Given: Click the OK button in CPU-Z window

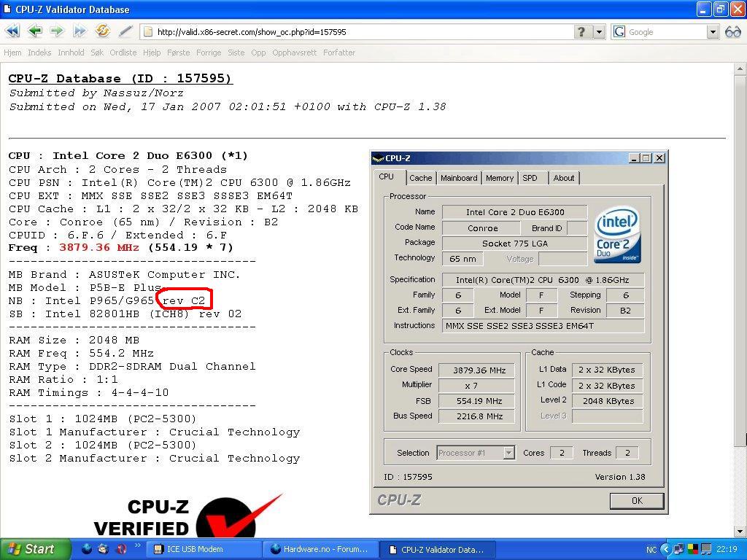Looking at the screenshot, I should click(x=637, y=500).
